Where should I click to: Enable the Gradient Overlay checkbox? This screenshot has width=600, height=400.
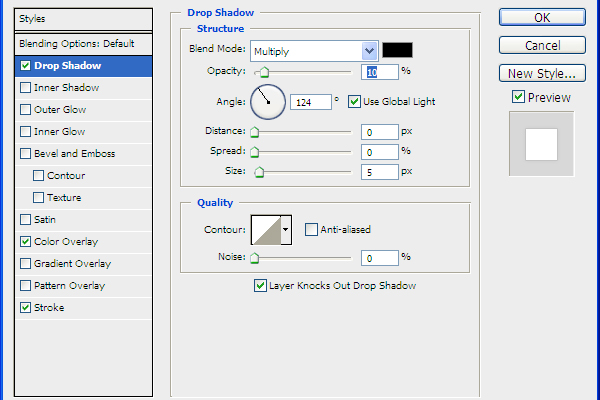(x=25, y=264)
